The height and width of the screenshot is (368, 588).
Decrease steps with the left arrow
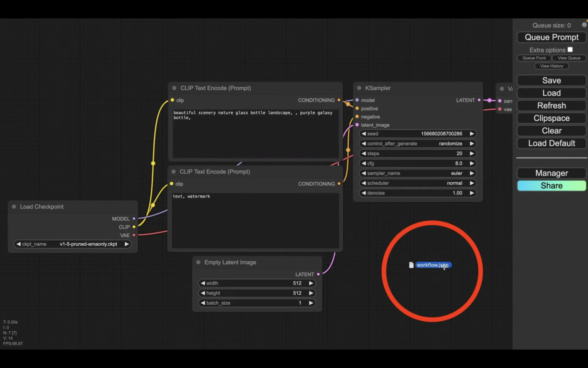[x=364, y=153]
